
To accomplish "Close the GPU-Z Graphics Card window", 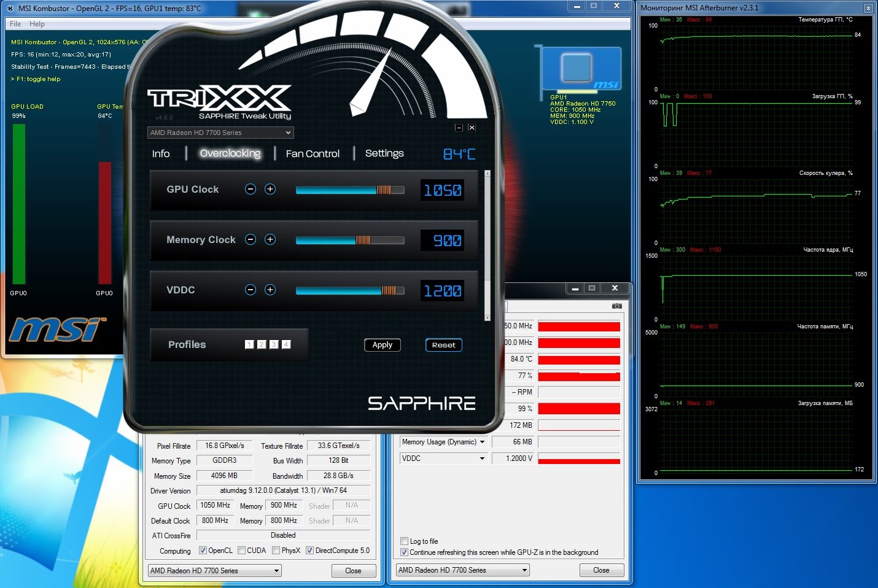I will (x=353, y=571).
